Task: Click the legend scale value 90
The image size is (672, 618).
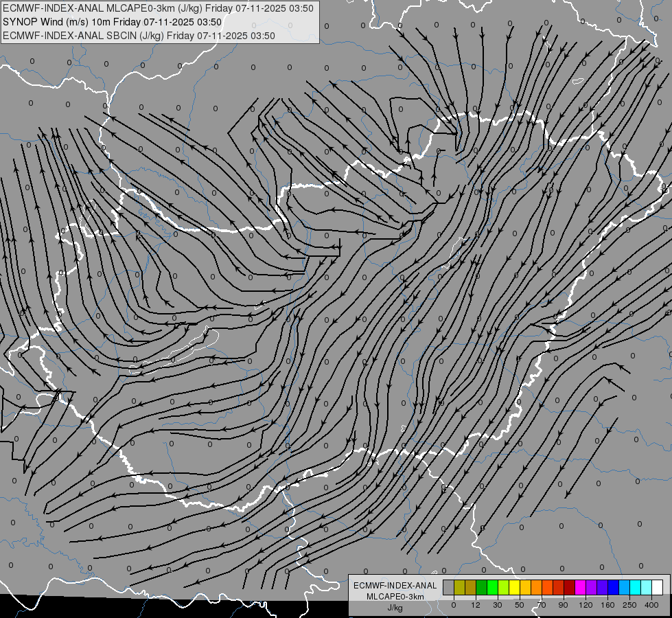Action: [x=563, y=605]
